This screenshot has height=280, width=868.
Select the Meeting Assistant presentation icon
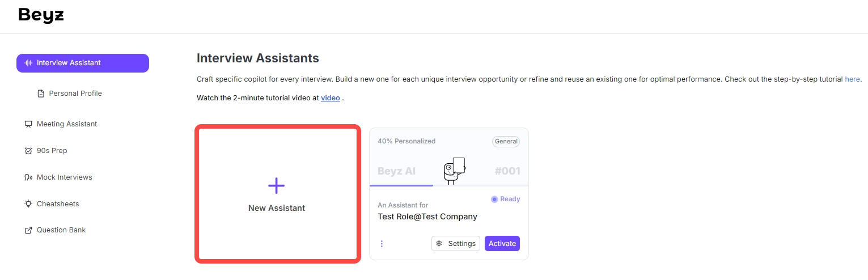click(28, 124)
